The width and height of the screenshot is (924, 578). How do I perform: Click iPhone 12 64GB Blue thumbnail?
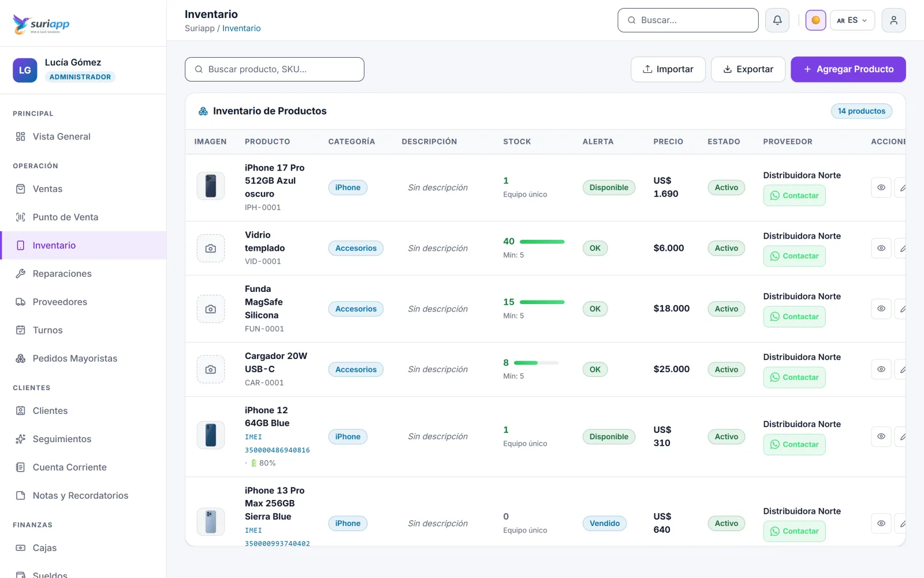pyautogui.click(x=211, y=436)
